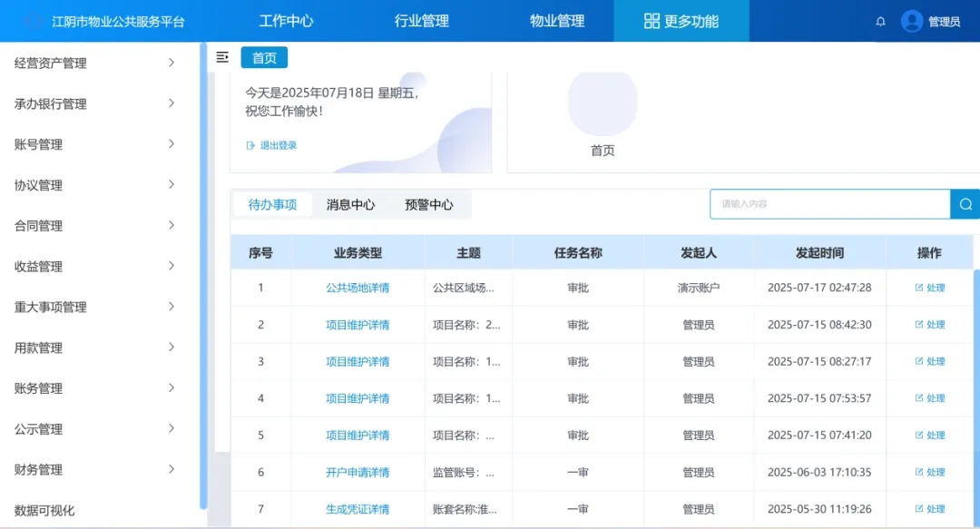Switch to the 预警中心 tab
Image resolution: width=980 pixels, height=529 pixels.
point(428,205)
